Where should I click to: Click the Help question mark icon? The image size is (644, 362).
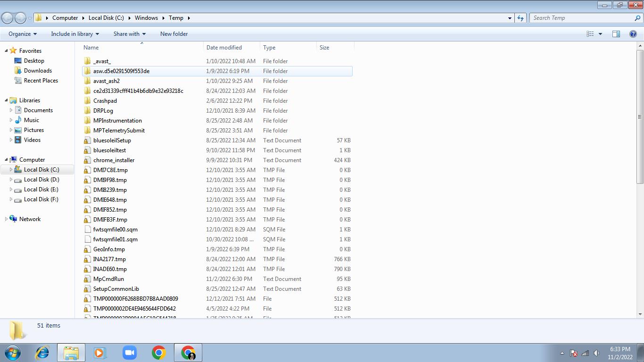[633, 34]
